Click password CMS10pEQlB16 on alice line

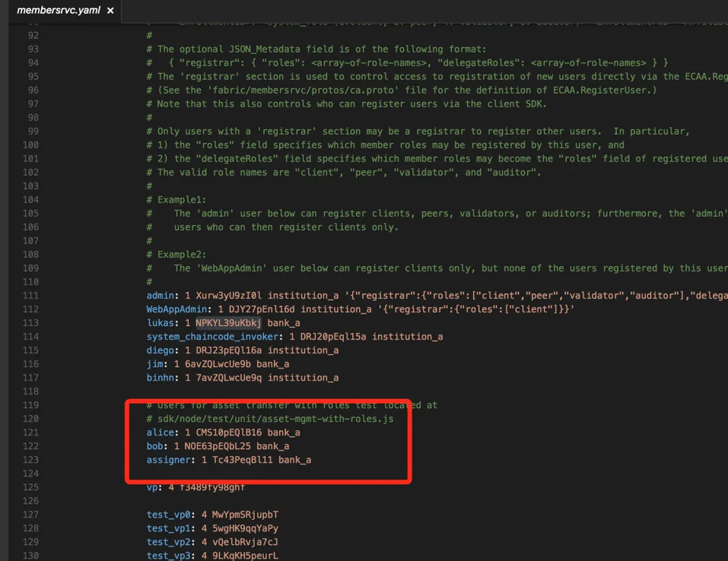click(x=228, y=432)
